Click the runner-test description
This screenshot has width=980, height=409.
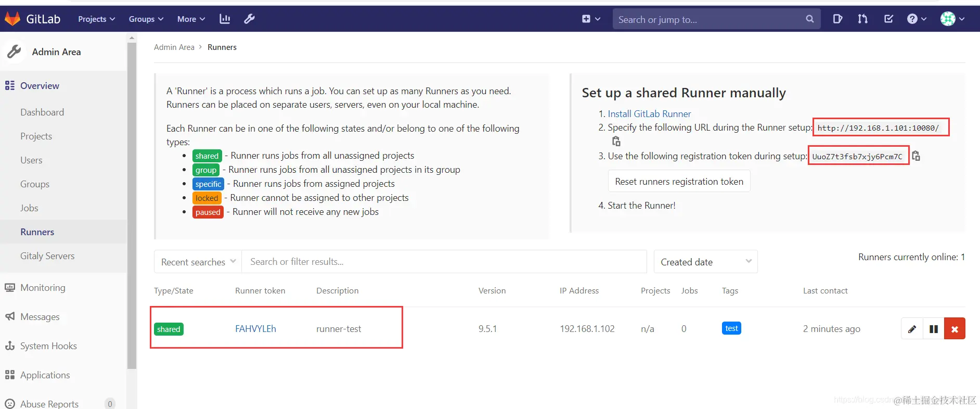[339, 329]
